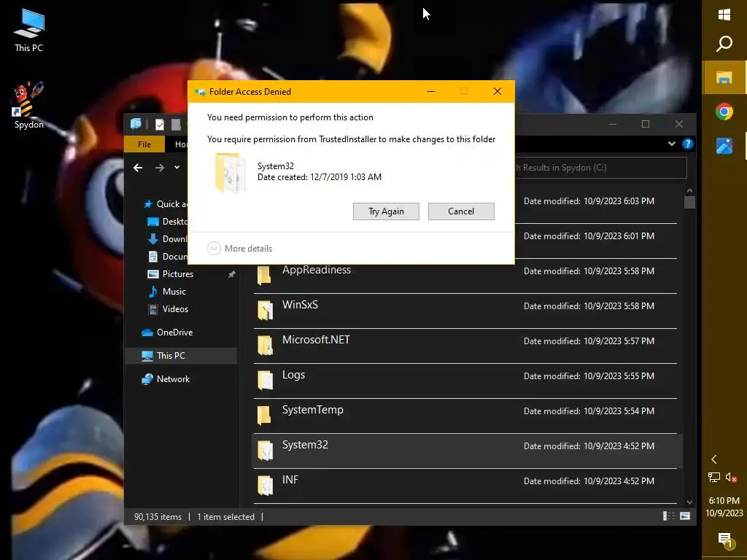The image size is (747, 560).
Task: Switch to large thumbnails view in status bar
Action: pyautogui.click(x=685, y=516)
